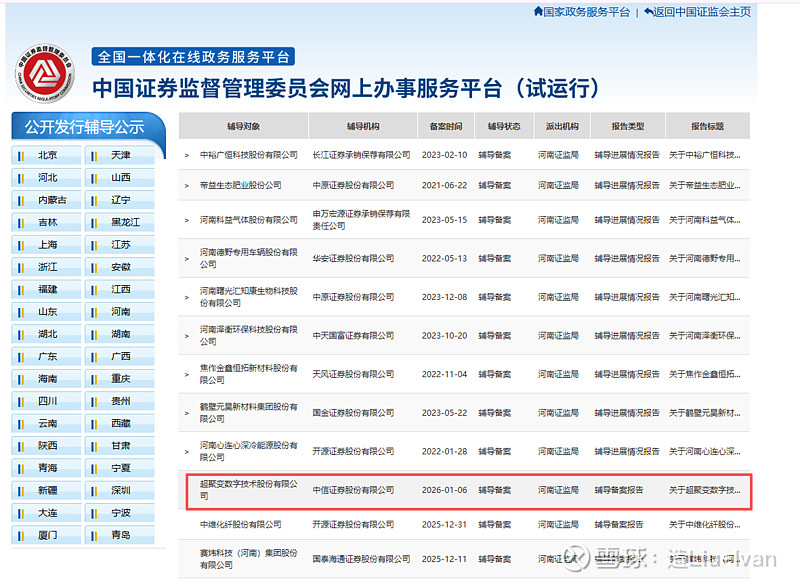The height and width of the screenshot is (583, 800).
Task: Click 长江证券承销保荐有限公司 cell
Action: coord(361,155)
